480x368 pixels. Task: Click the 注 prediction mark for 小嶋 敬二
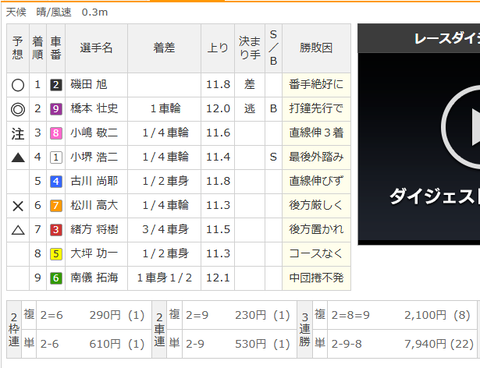coord(18,133)
